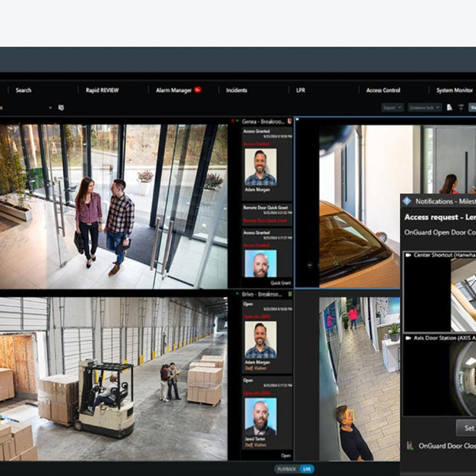Click the Open button in Brivo panel
The width and height of the screenshot is (476, 476).
pos(286,455)
